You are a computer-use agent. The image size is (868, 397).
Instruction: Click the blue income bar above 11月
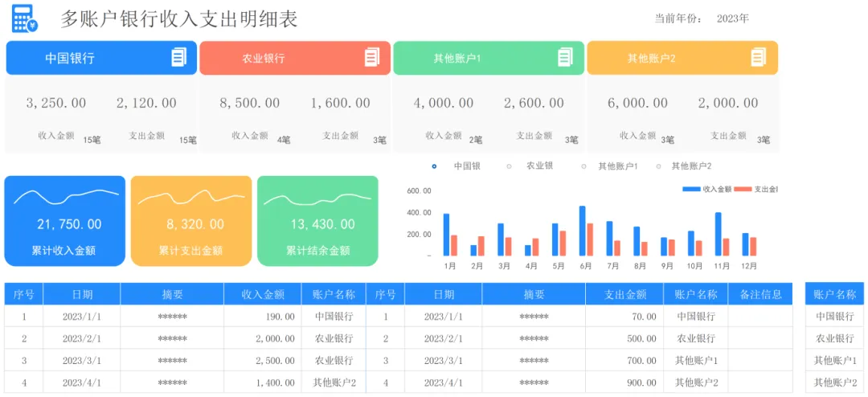(x=718, y=234)
